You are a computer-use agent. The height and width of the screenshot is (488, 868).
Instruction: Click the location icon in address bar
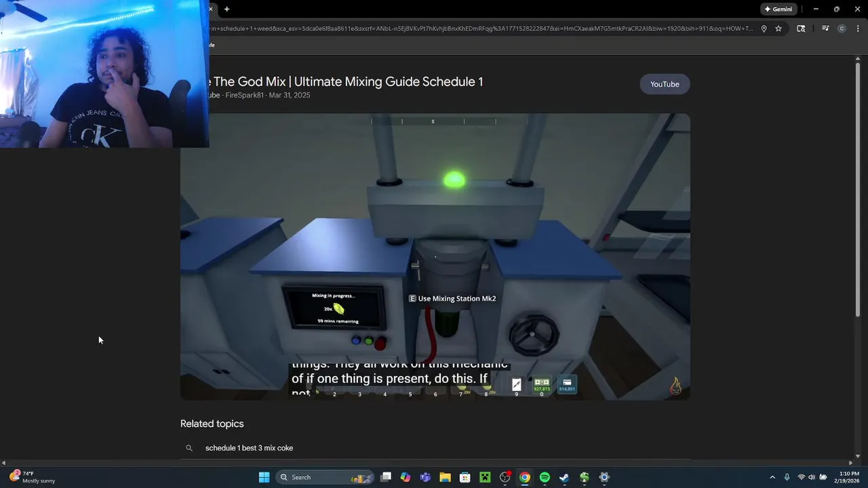[764, 28]
